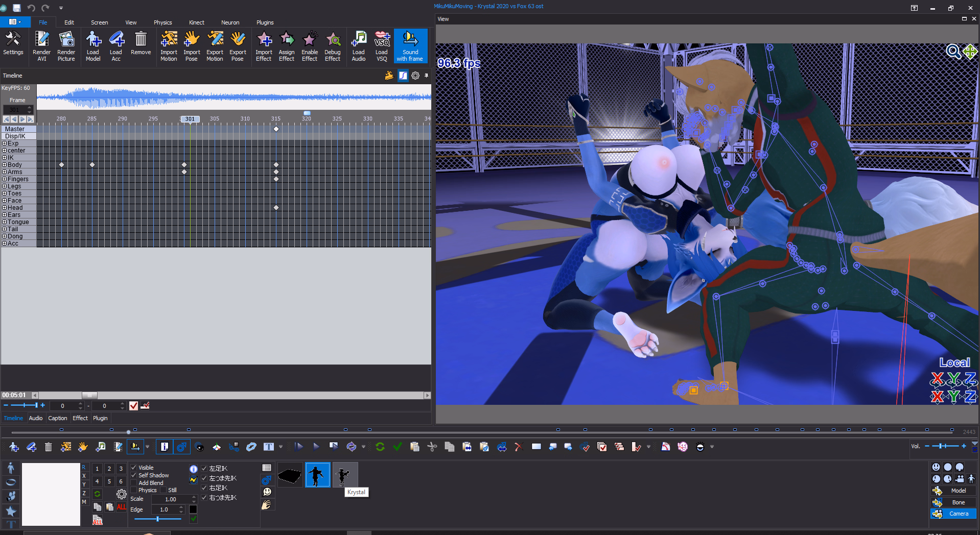Click the Assign Effect icon
The image size is (980, 535).
pyautogui.click(x=287, y=45)
